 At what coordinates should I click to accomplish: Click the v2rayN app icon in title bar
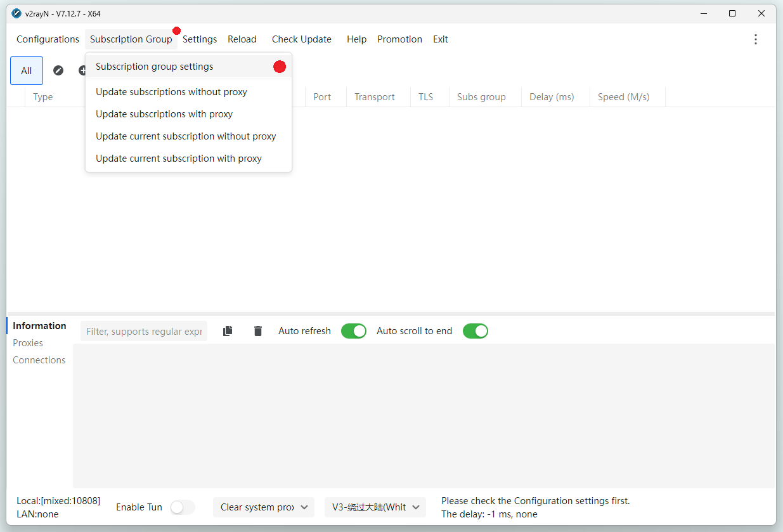pos(16,13)
